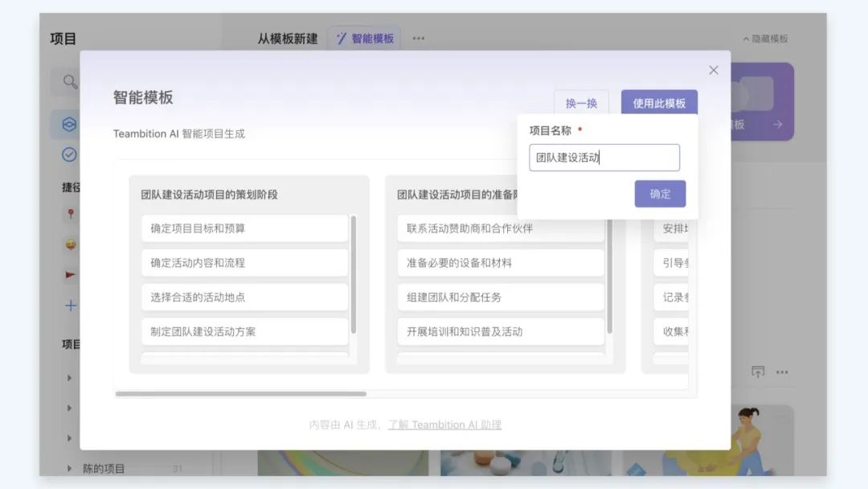Click the arrow icon on purple template card

[777, 125]
